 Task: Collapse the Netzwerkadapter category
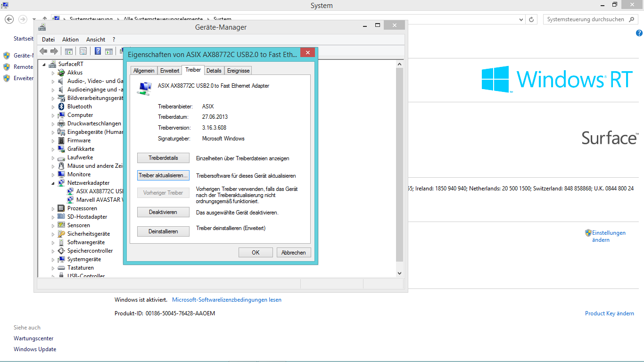pyautogui.click(x=53, y=183)
